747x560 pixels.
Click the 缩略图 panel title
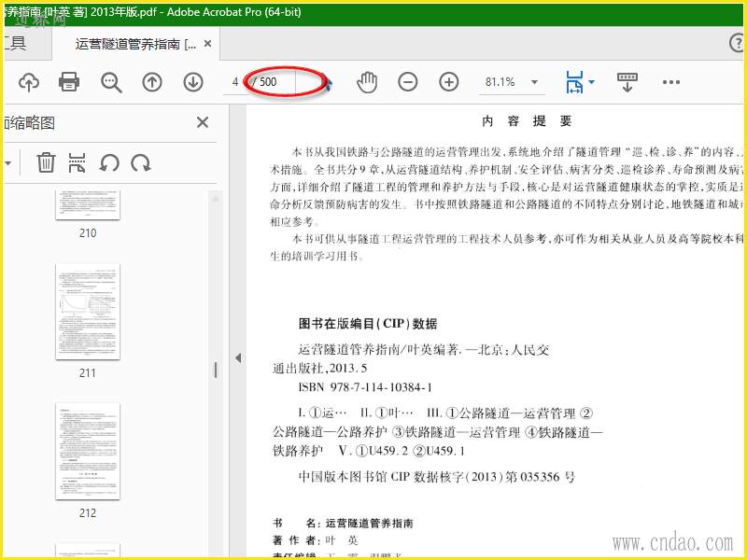(x=30, y=123)
